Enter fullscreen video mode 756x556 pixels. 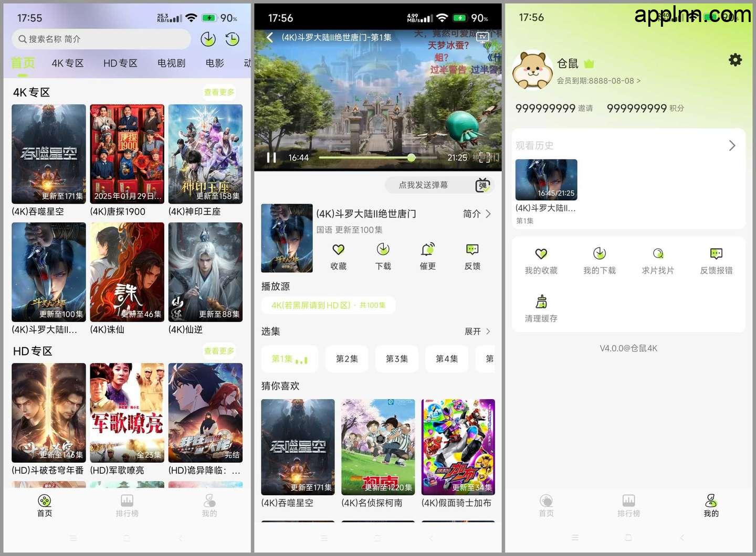point(485,158)
